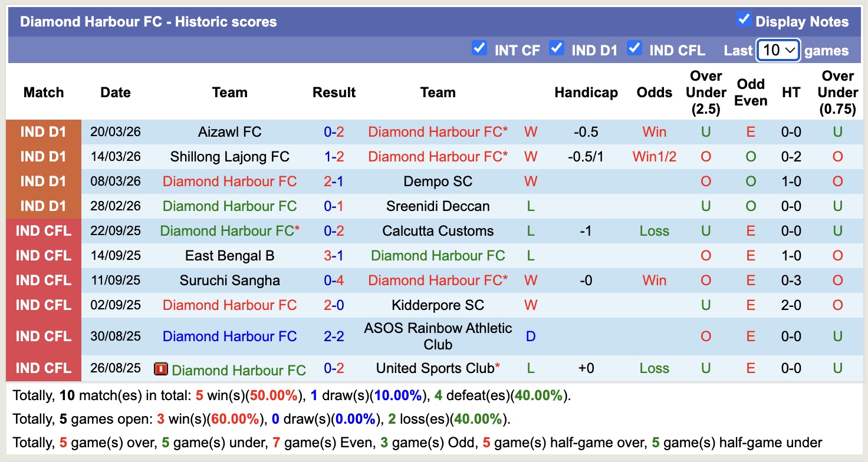This screenshot has height=462, width=868.
Task: Open the Sreenidi Deccan team link
Action: 438,206
